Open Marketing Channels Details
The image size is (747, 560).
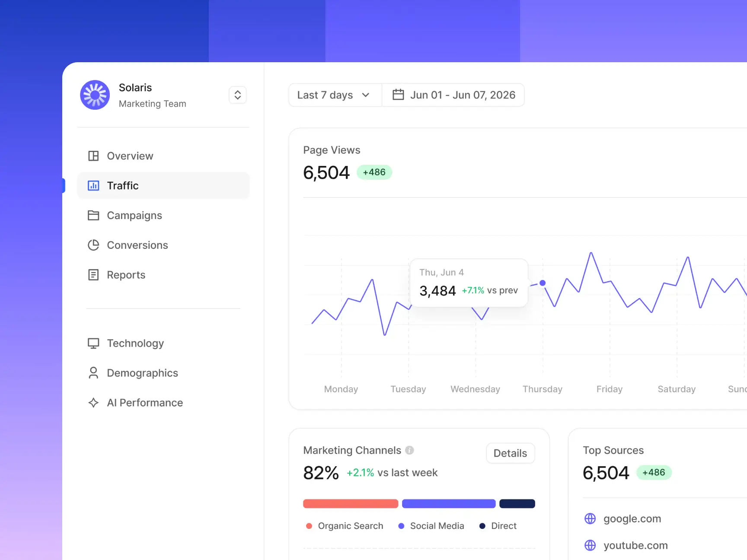[511, 453]
